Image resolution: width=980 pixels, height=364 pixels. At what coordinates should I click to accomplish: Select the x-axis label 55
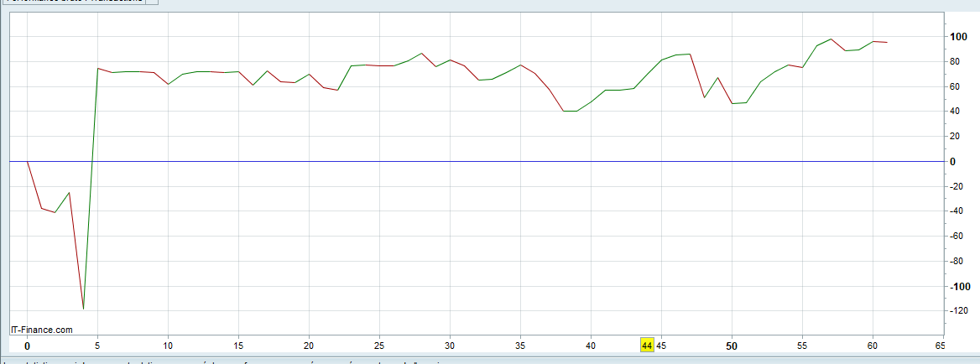802,346
